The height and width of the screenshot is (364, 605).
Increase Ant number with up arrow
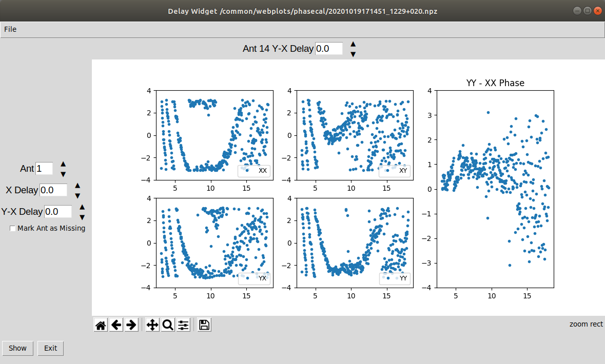coord(63,164)
